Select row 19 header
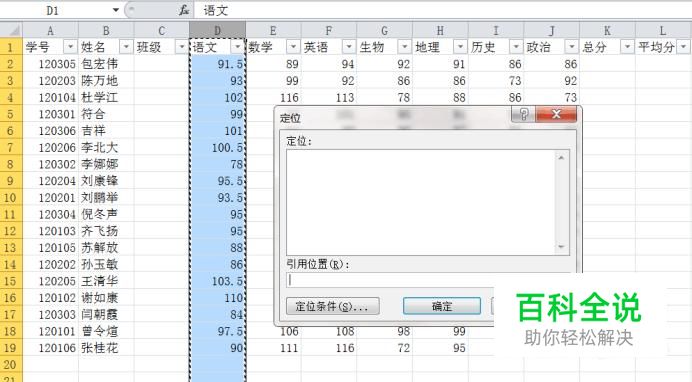692x382 pixels. [11, 348]
